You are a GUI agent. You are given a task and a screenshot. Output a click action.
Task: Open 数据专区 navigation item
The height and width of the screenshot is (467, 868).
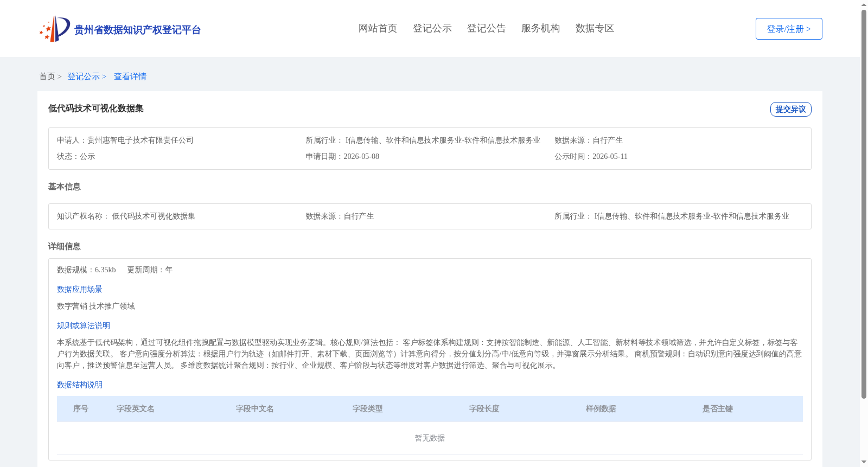pyautogui.click(x=595, y=28)
